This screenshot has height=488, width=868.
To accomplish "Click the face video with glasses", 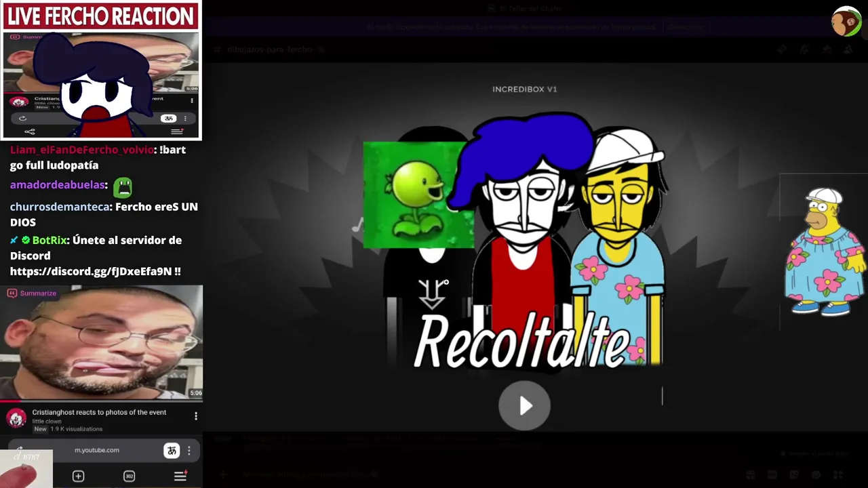I will (x=101, y=342).
